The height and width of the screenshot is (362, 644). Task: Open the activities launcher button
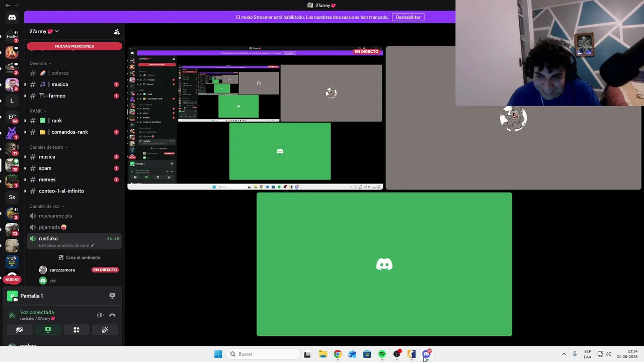[x=76, y=330]
